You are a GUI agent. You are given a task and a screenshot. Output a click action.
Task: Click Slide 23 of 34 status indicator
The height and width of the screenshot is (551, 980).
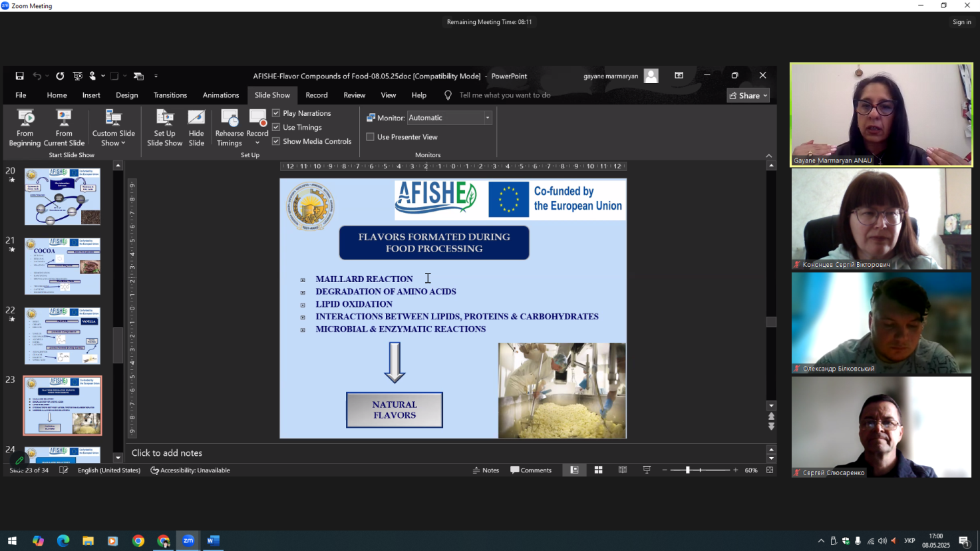29,470
